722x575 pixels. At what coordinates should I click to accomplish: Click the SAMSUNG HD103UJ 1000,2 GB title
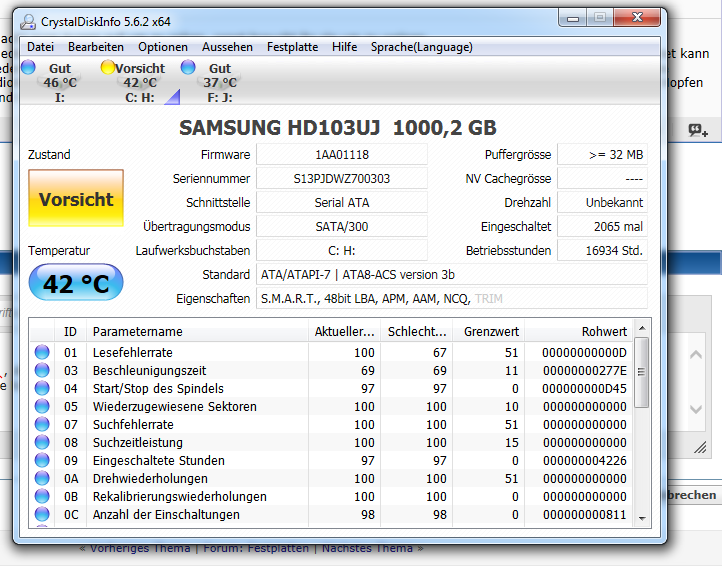point(338,128)
